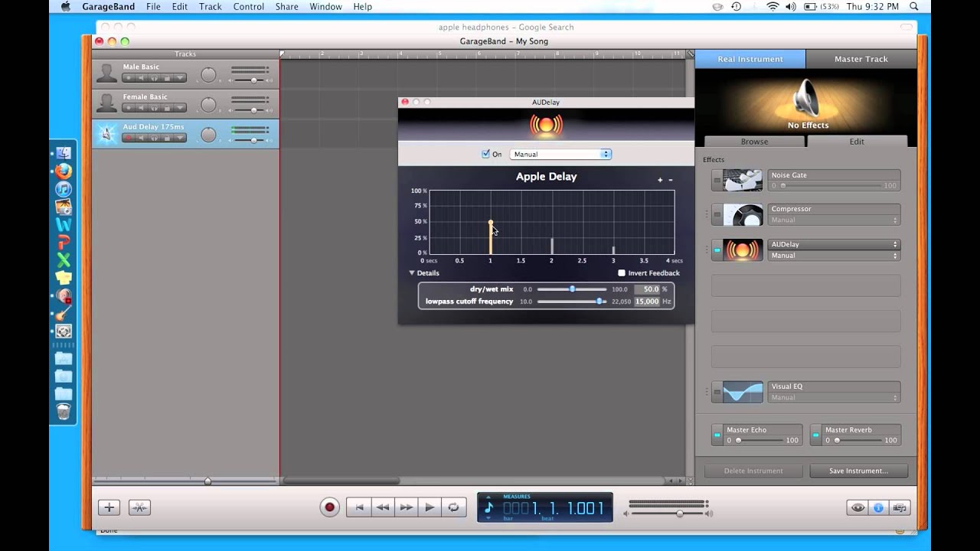Click the Noise Gate effect thumbnail
The width and height of the screenshot is (980, 551).
pyautogui.click(x=743, y=181)
